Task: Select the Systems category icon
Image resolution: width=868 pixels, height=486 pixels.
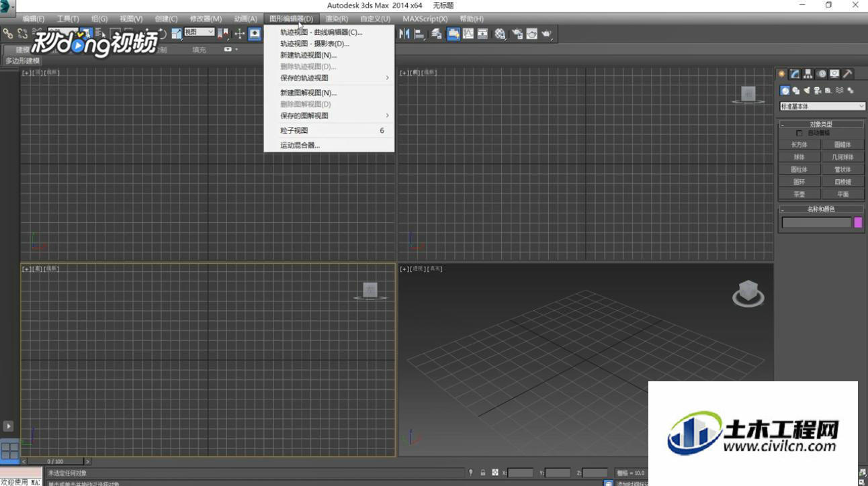Action: point(851,91)
